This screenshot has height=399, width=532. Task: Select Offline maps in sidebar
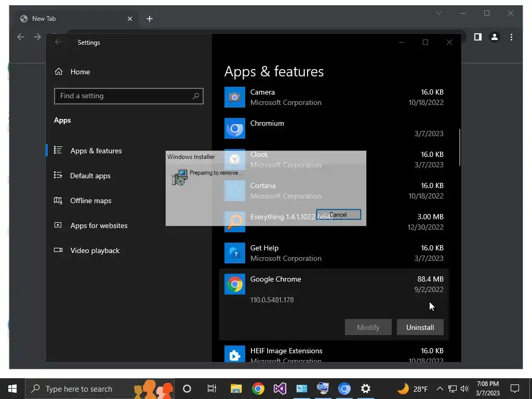tap(90, 201)
